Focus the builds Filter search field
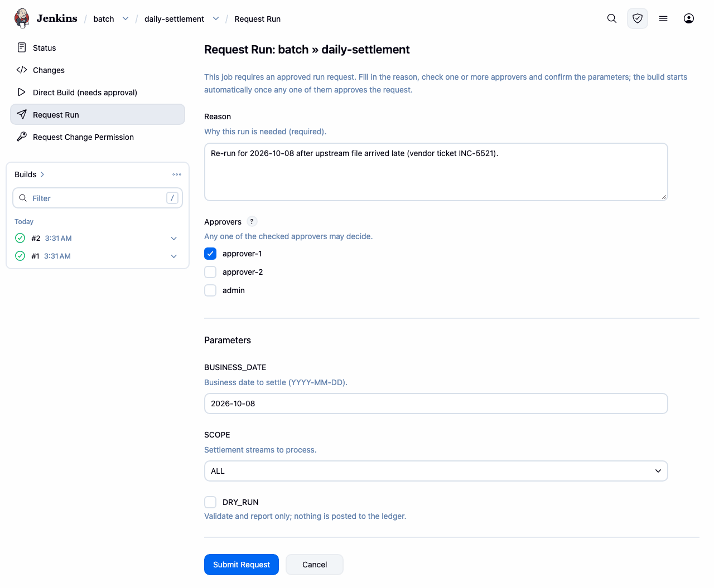 98,198
